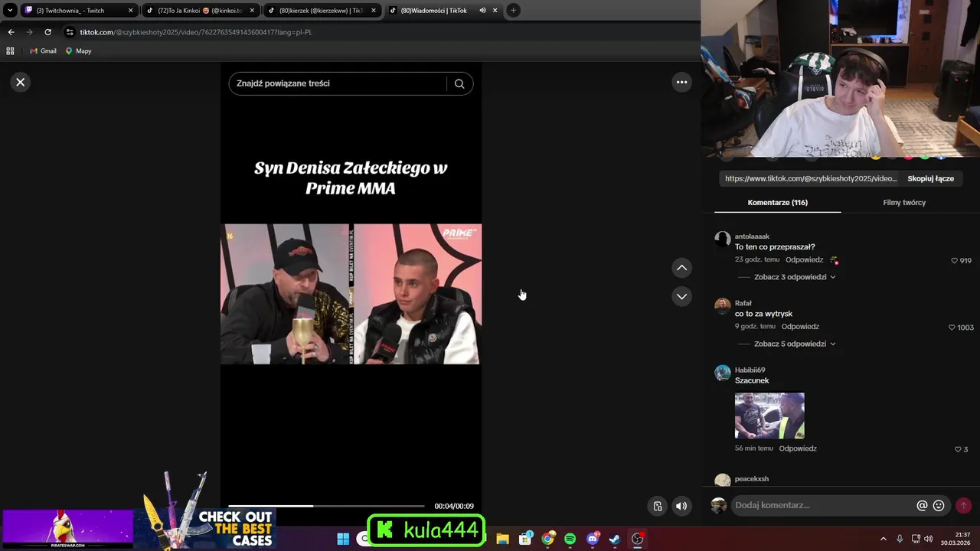Reply to antolaaaak via Odpowiedz

[x=804, y=260]
